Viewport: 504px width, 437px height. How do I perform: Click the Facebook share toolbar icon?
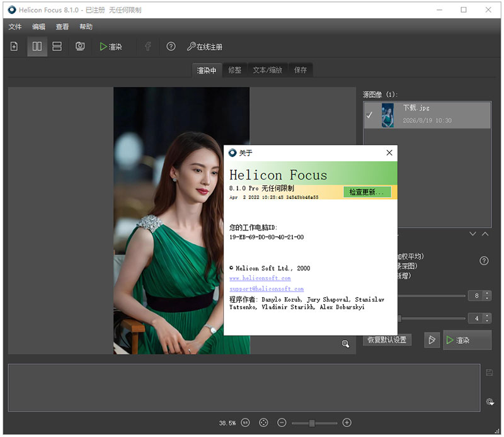click(x=148, y=47)
